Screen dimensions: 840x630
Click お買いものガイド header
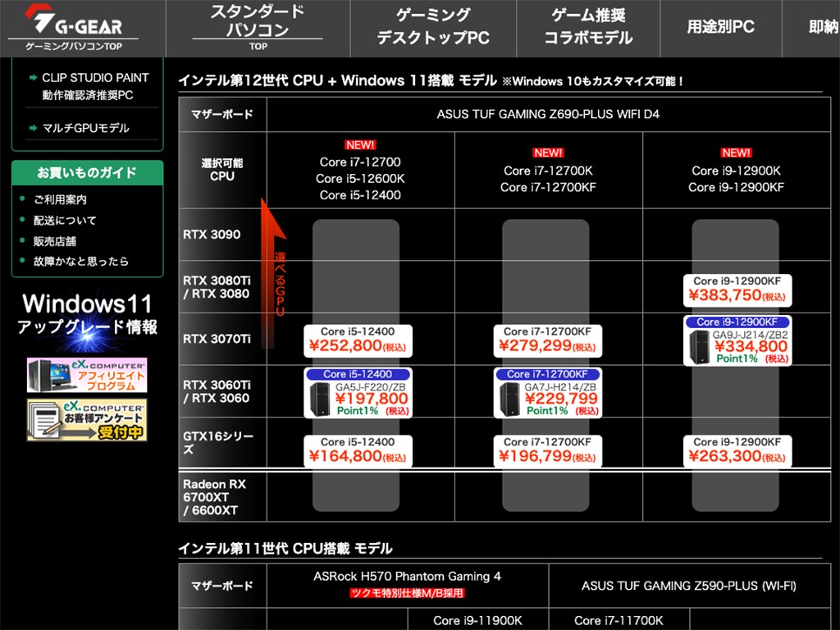[87, 172]
